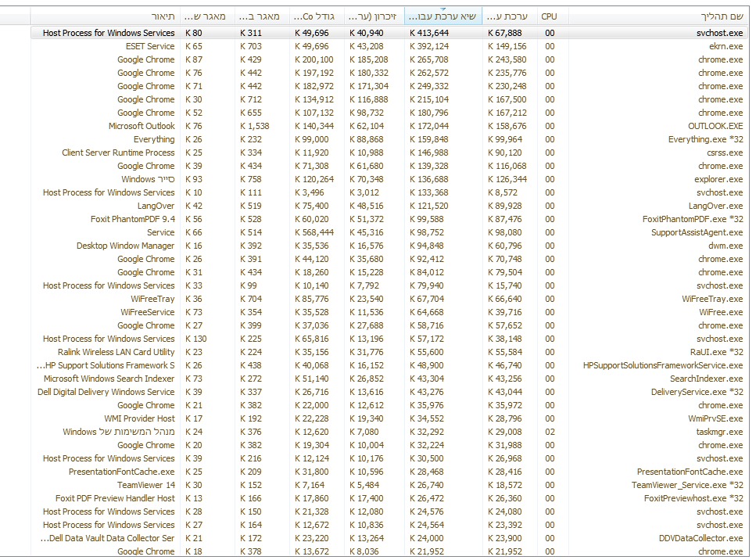Select the TeamViewer_Service.exe *32 process
This screenshot has height=560, width=756.
pyautogui.click(x=687, y=485)
